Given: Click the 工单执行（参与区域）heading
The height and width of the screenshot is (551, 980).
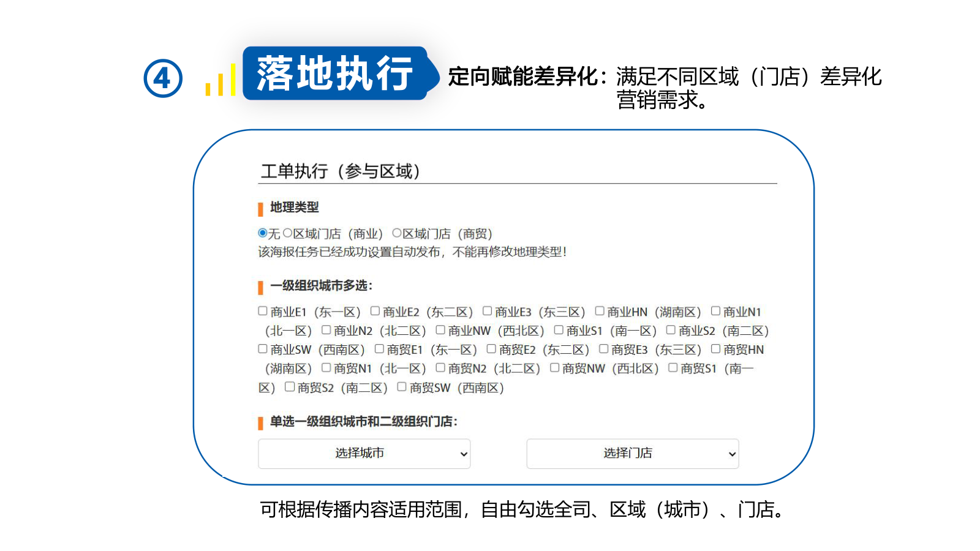Looking at the screenshot, I should [x=341, y=171].
